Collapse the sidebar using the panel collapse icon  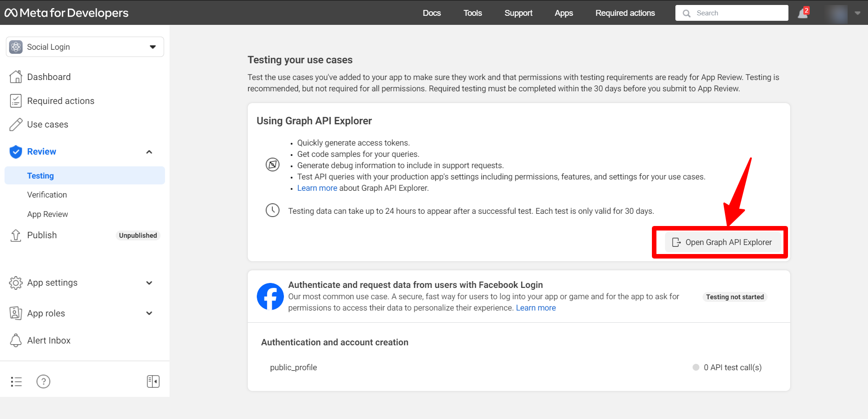pyautogui.click(x=153, y=381)
